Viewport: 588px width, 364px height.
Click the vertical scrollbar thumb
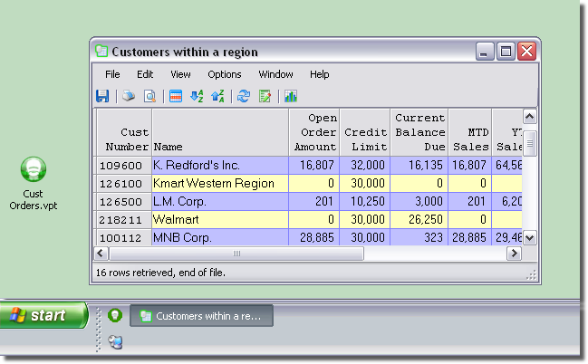click(x=529, y=143)
